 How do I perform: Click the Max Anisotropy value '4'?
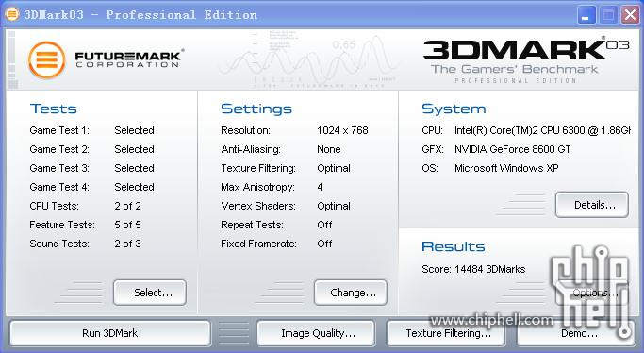coord(320,188)
